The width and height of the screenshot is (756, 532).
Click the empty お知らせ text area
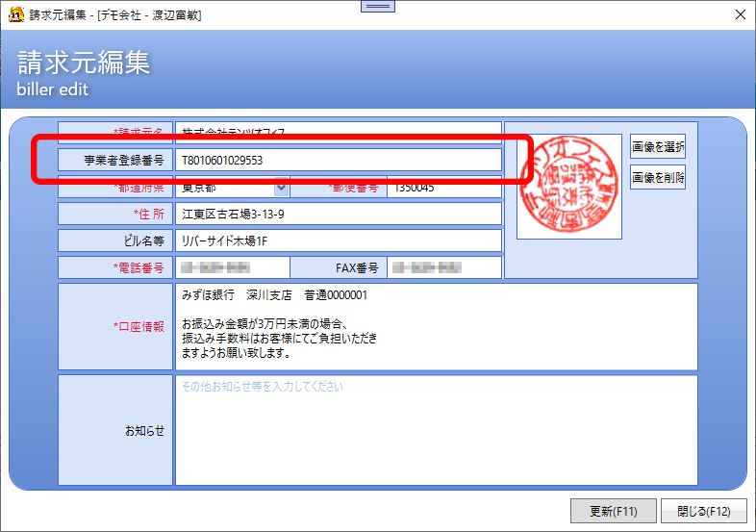point(435,430)
